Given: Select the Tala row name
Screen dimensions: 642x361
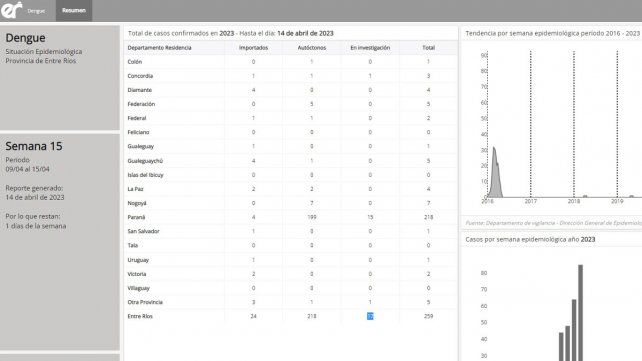Looking at the screenshot, I should coord(133,246).
